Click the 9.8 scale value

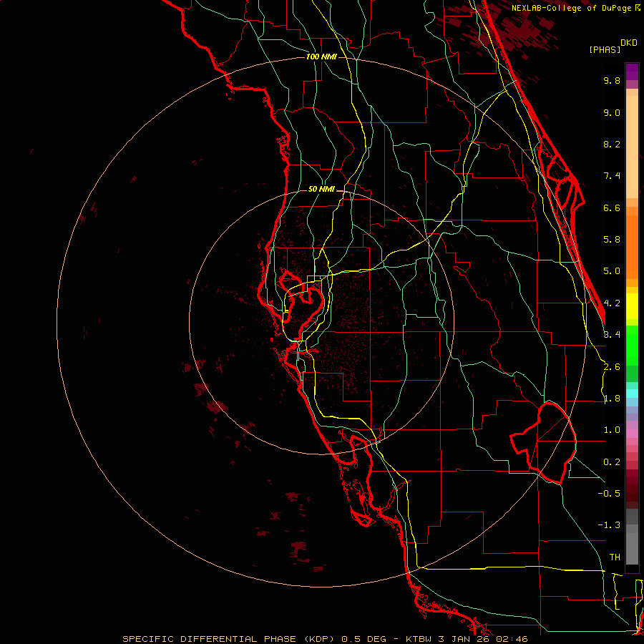tap(612, 80)
